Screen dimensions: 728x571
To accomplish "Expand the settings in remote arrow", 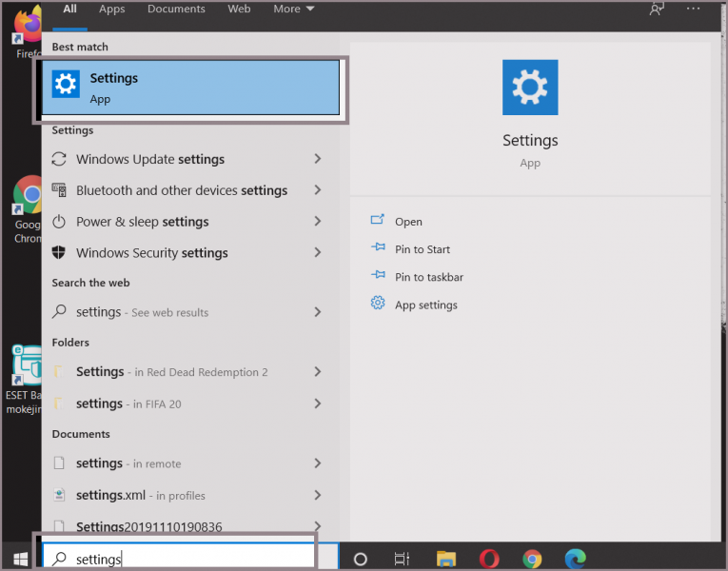I will click(x=318, y=463).
